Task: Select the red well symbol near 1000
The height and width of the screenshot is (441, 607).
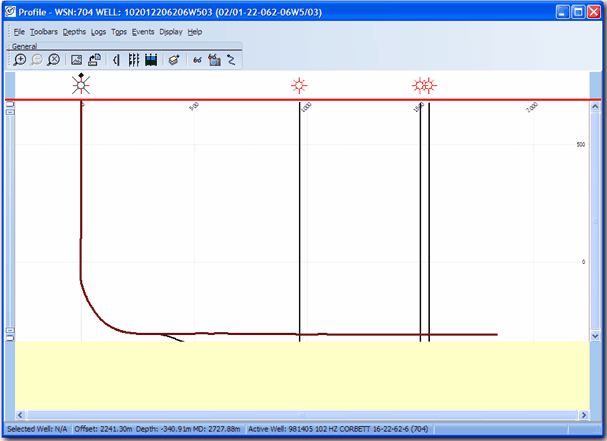Action: click(x=299, y=86)
